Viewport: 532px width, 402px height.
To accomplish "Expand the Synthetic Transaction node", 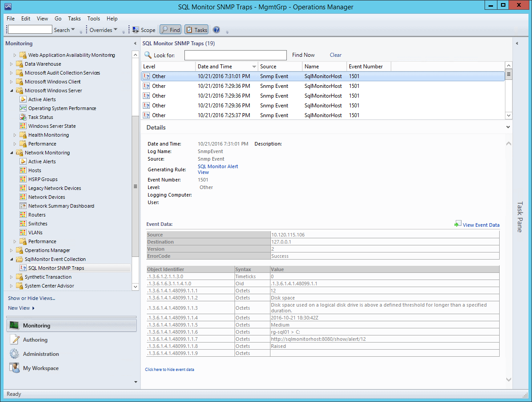I will (11, 276).
